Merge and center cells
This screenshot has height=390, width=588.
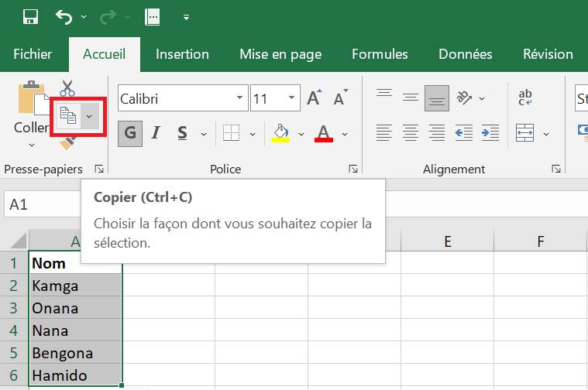[524, 133]
